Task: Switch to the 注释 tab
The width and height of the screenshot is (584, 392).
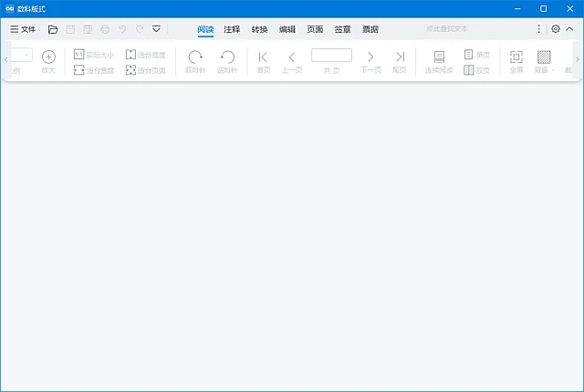Action: coord(232,29)
